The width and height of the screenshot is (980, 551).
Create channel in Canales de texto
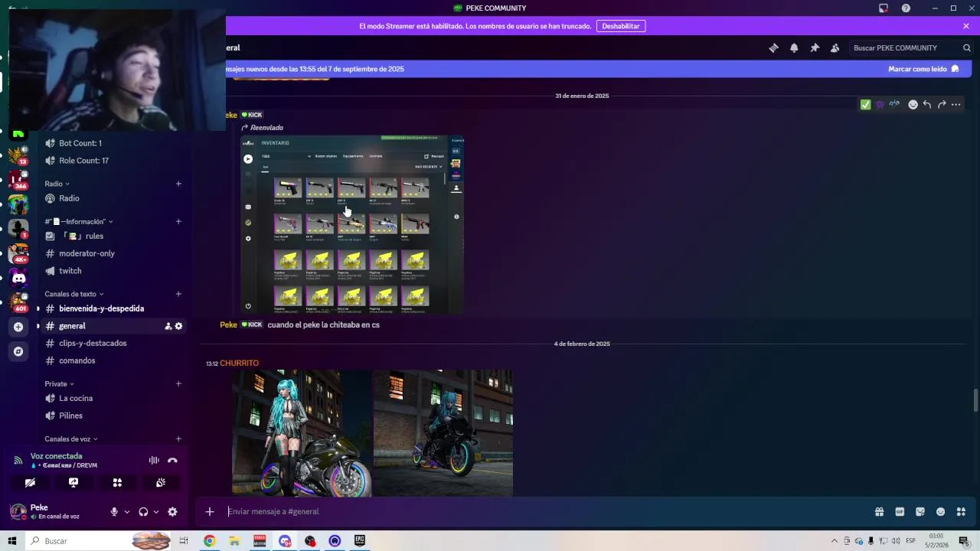pos(178,294)
